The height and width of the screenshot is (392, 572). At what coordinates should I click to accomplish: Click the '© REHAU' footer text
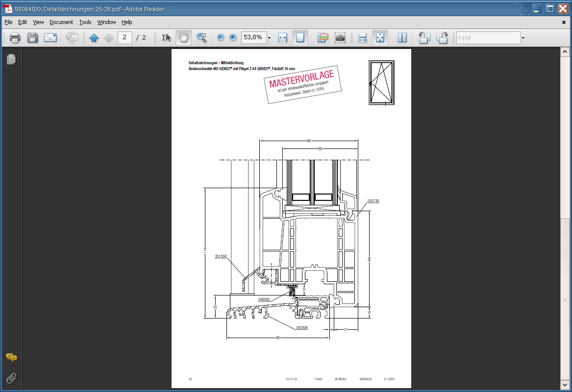point(341,379)
